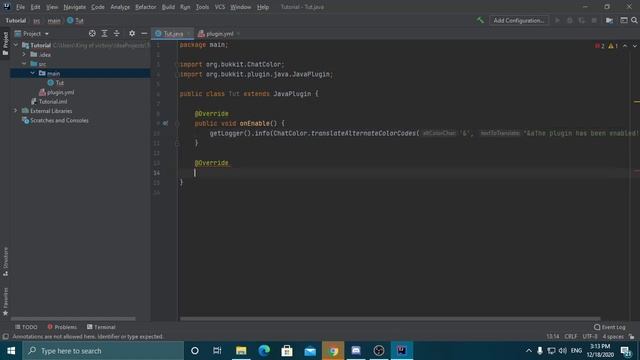Screen dimensions: 640x360
Task: Click the Windows taskbar search box
Action: point(103,351)
